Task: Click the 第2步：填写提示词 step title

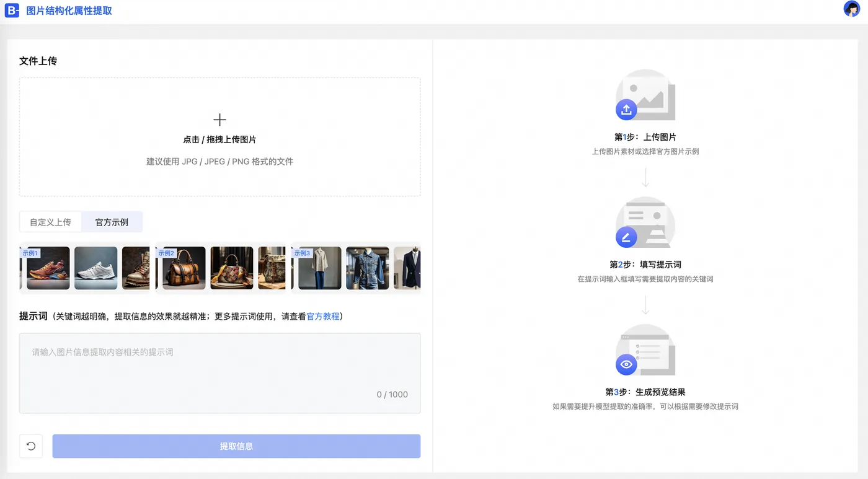Action: [645, 265]
